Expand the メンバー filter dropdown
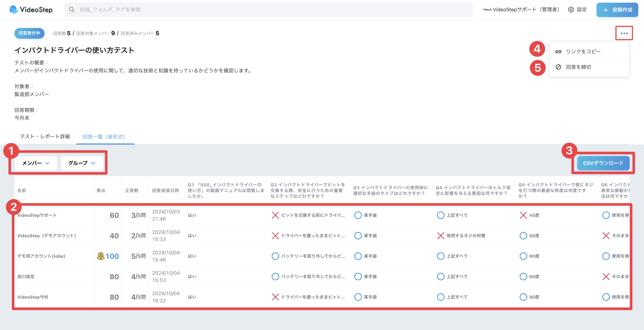Viewport: 644px width, 330px height. [36, 163]
